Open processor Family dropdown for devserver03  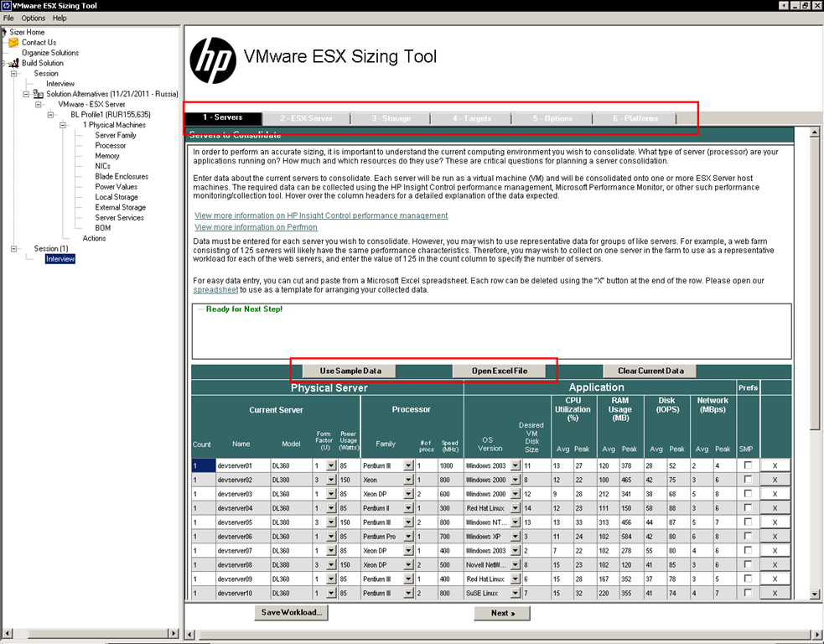(x=408, y=494)
